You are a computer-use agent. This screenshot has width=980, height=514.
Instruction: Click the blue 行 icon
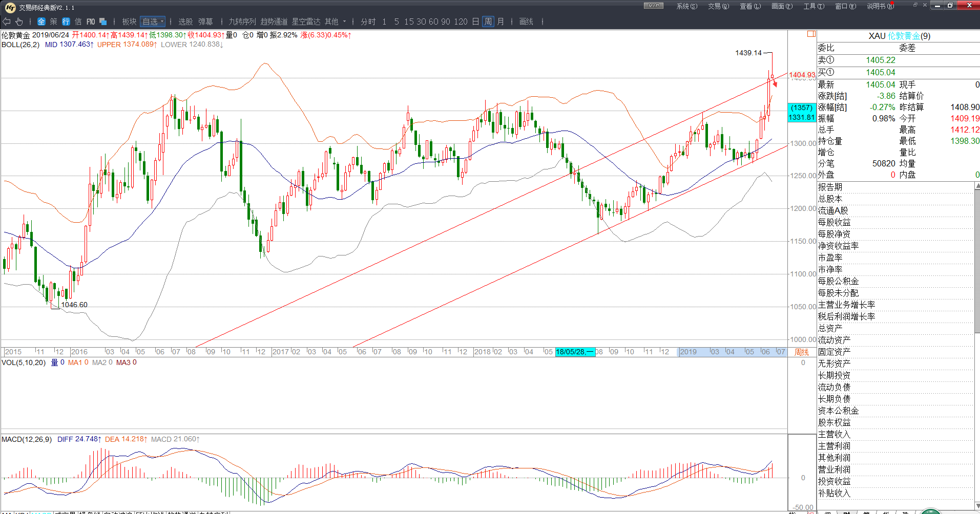click(x=66, y=22)
